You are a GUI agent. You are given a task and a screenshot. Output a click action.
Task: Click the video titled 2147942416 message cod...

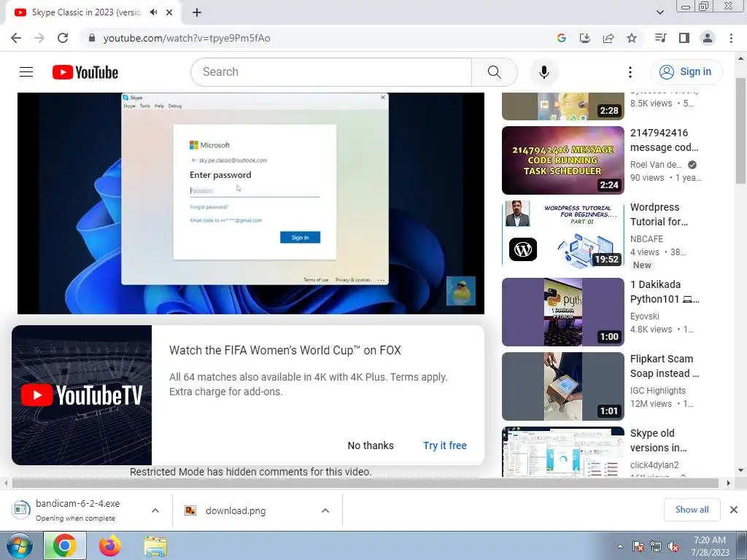pyautogui.click(x=664, y=140)
